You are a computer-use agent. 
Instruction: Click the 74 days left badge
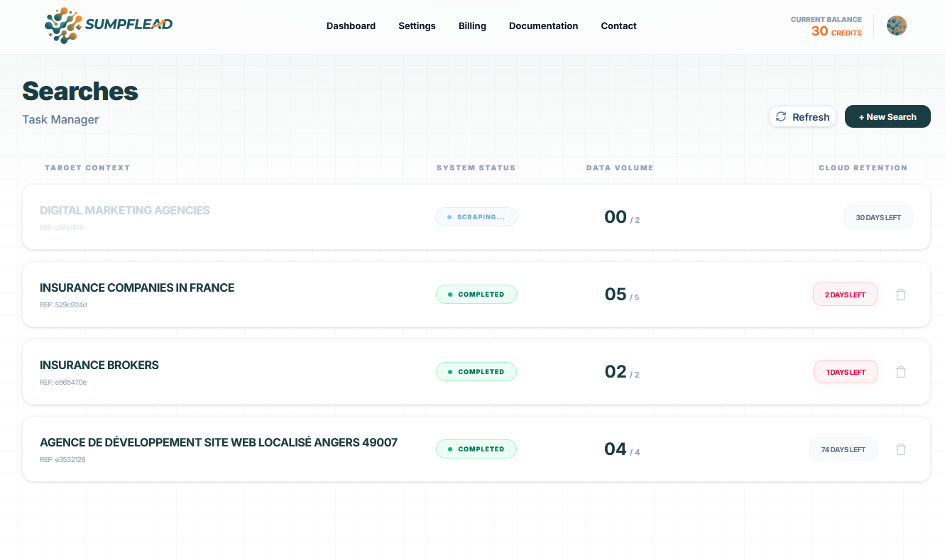pos(843,449)
